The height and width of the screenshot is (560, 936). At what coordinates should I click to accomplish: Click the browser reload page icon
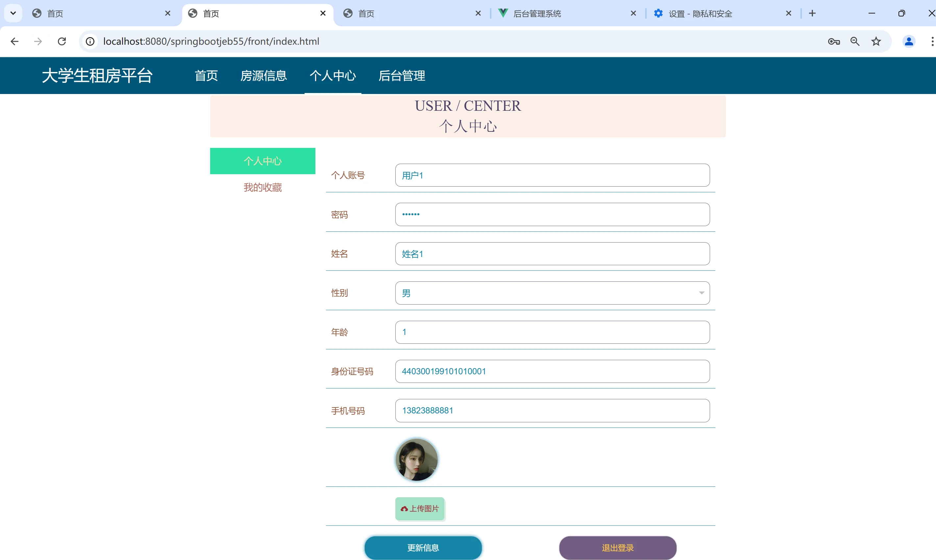[x=62, y=41]
